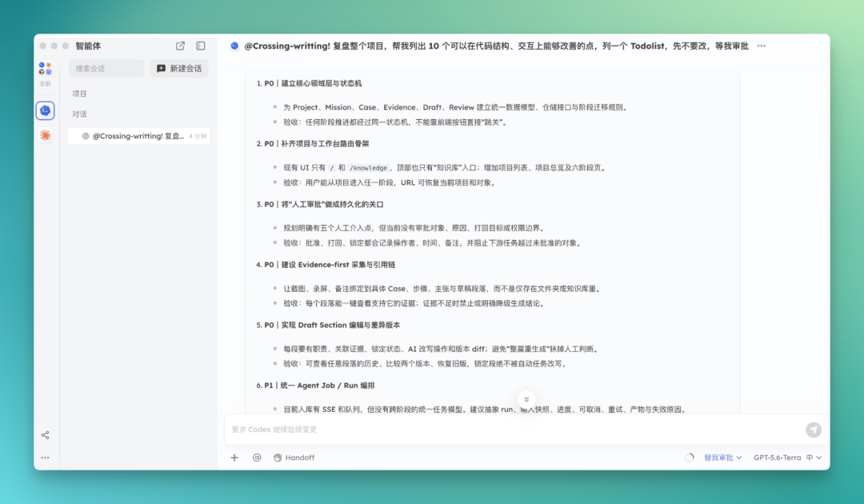Screen dimensions: 864x504
Task: Select the 全部 all-agents icon
Action: coord(45,74)
